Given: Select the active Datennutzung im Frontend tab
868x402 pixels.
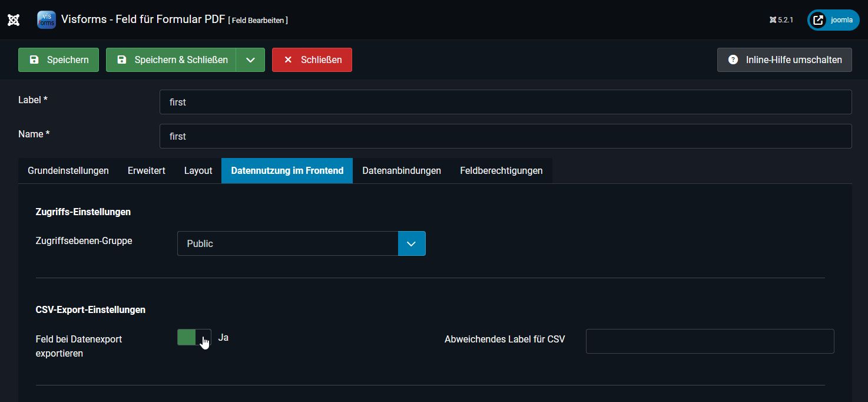Looking at the screenshot, I should click(x=287, y=171).
